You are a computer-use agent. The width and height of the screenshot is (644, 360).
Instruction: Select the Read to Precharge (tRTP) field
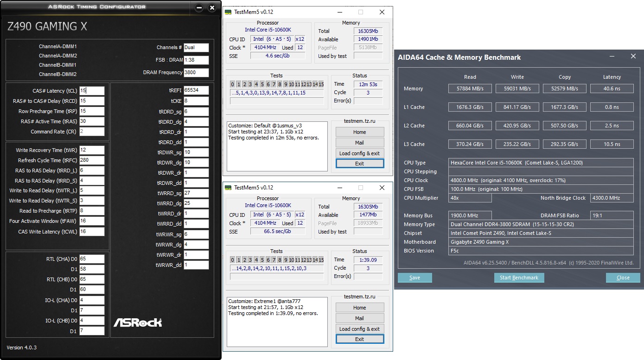[92, 211]
